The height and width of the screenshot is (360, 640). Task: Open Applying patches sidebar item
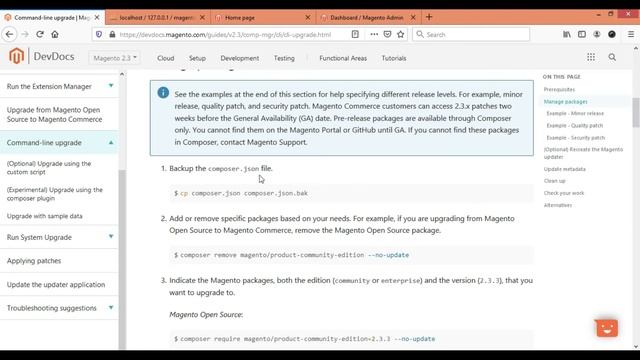(34, 260)
